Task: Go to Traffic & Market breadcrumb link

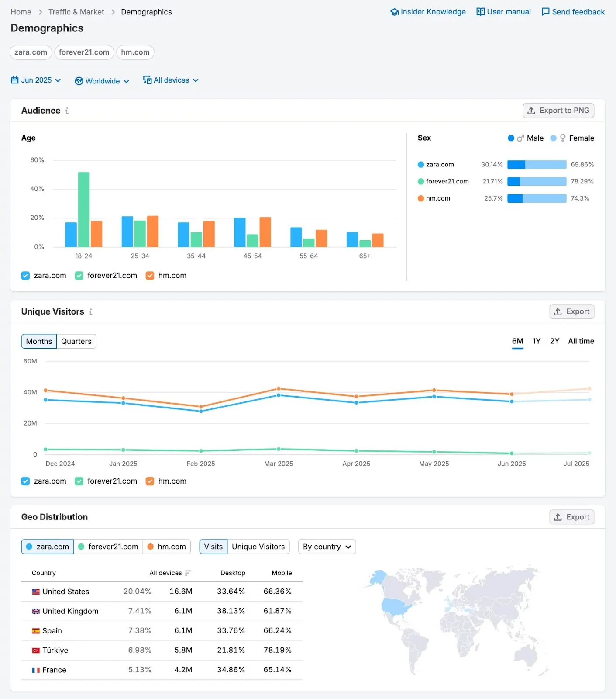Action: (x=76, y=12)
